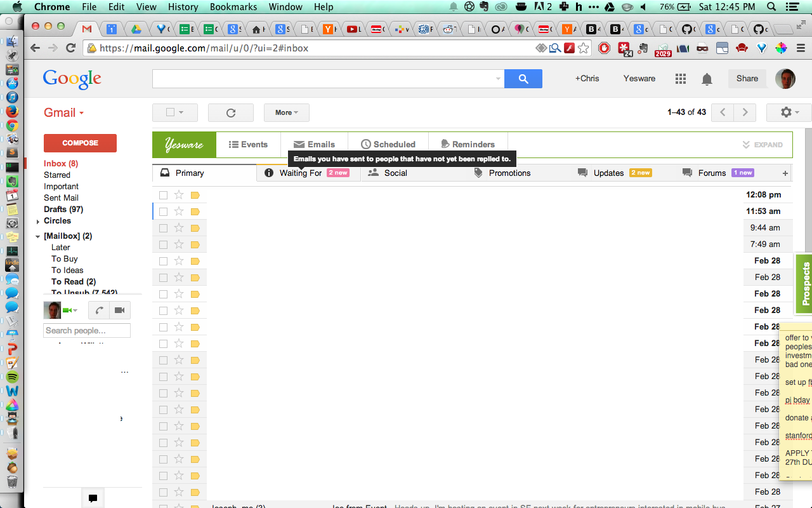This screenshot has width=812, height=508.
Task: Click the add tab plus icon
Action: (x=785, y=173)
